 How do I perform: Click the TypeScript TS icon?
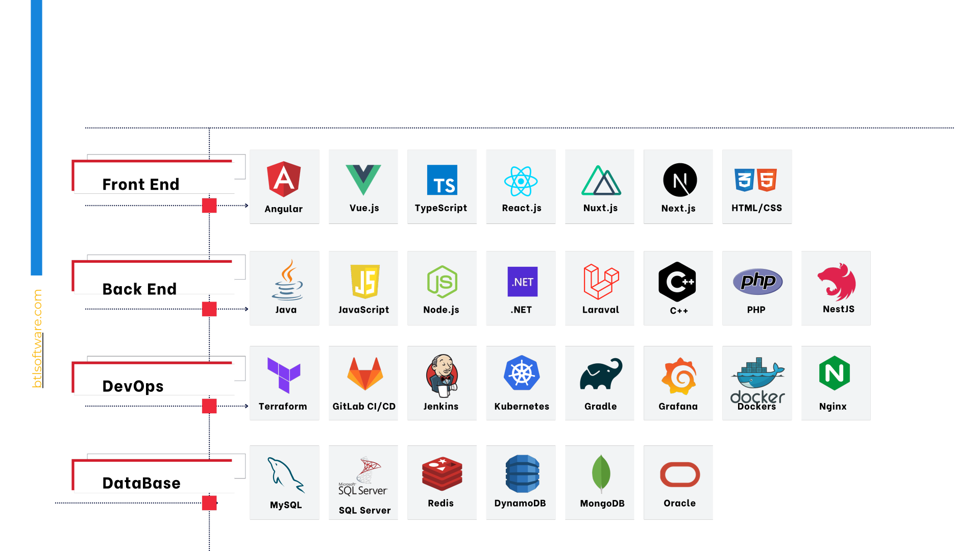point(442,180)
